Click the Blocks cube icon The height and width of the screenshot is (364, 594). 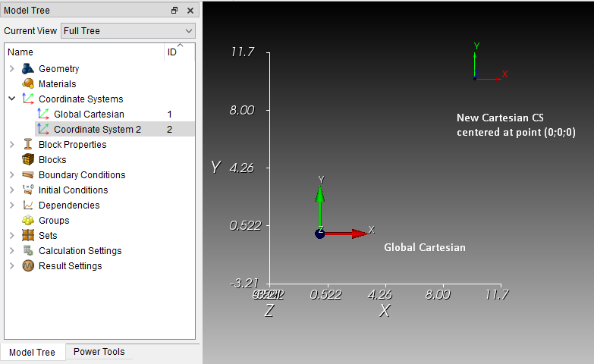tap(28, 159)
